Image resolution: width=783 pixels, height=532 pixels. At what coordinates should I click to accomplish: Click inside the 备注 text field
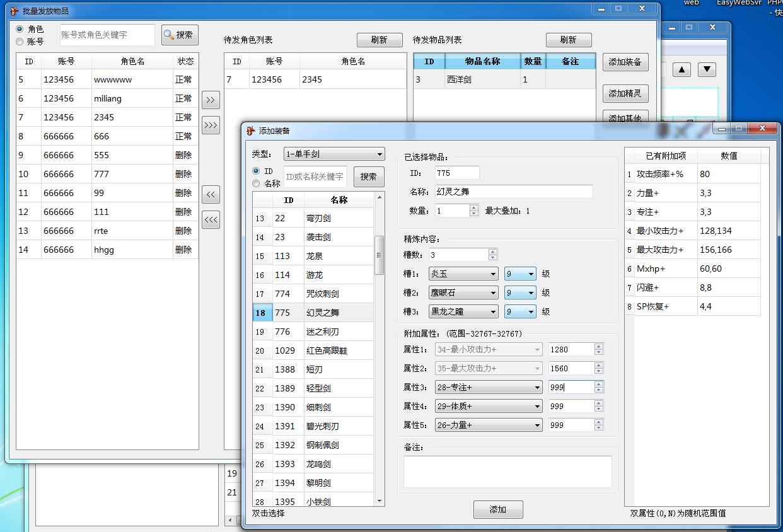click(506, 471)
